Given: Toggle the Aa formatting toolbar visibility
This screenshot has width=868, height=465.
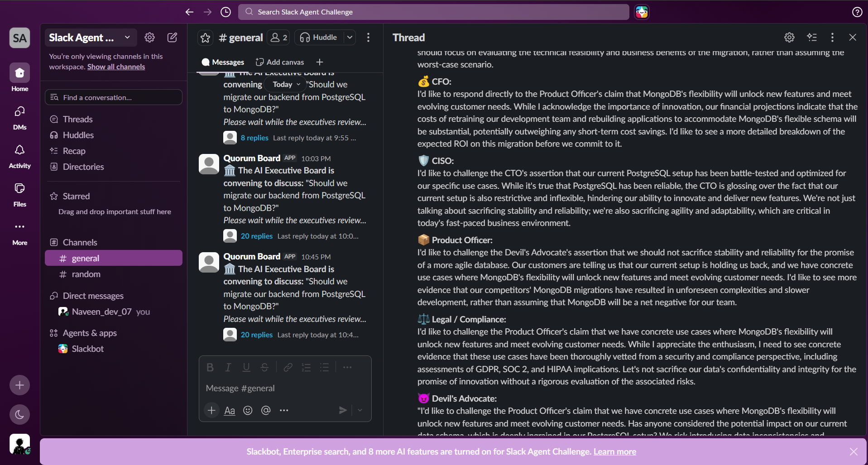Looking at the screenshot, I should (230, 410).
